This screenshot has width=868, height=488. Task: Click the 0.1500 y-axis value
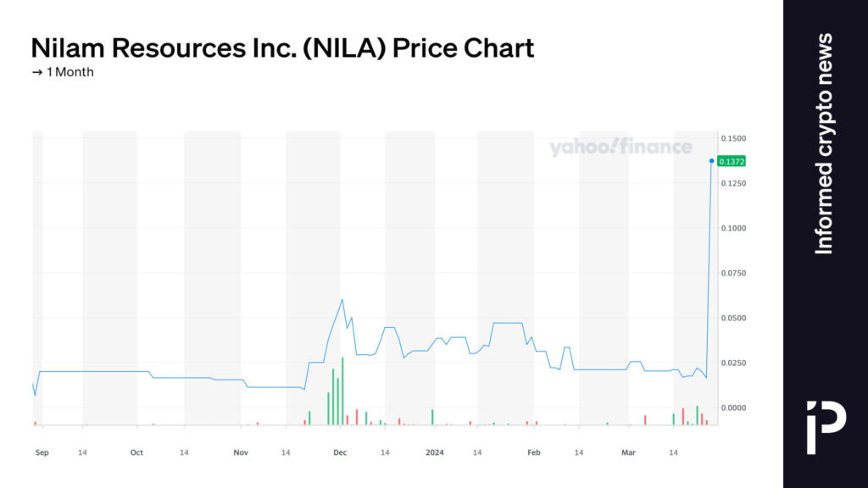[x=733, y=138]
